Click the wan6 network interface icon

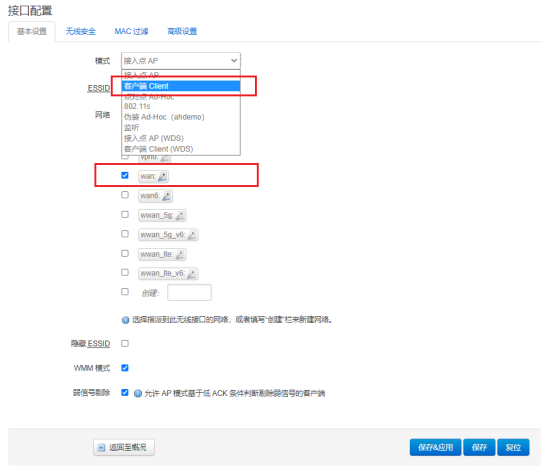pyautogui.click(x=167, y=196)
